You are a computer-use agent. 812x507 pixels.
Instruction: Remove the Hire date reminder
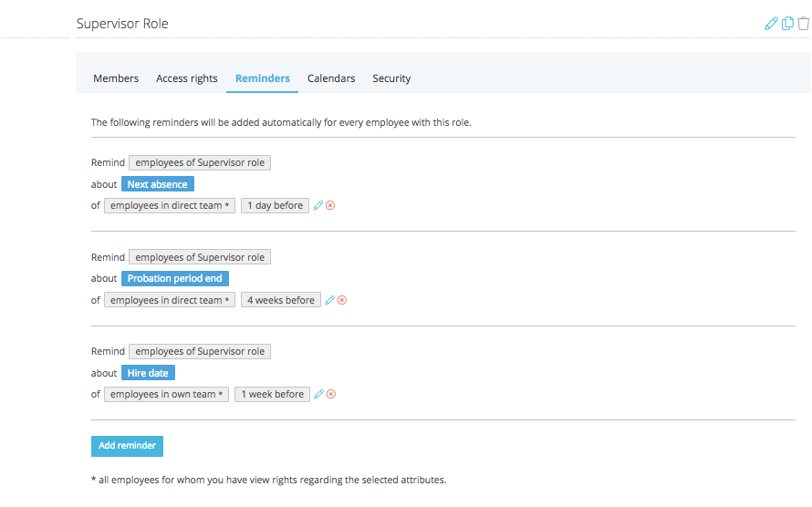click(331, 394)
